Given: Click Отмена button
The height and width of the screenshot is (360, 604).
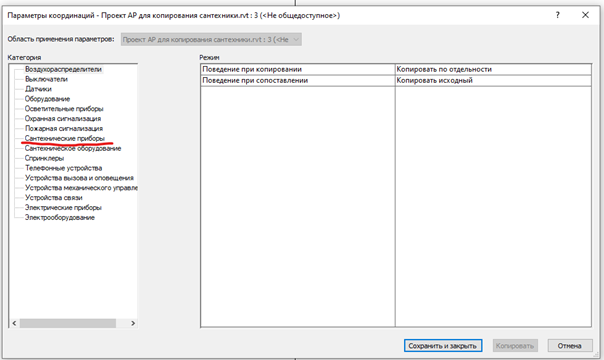Looking at the screenshot, I should tap(570, 346).
